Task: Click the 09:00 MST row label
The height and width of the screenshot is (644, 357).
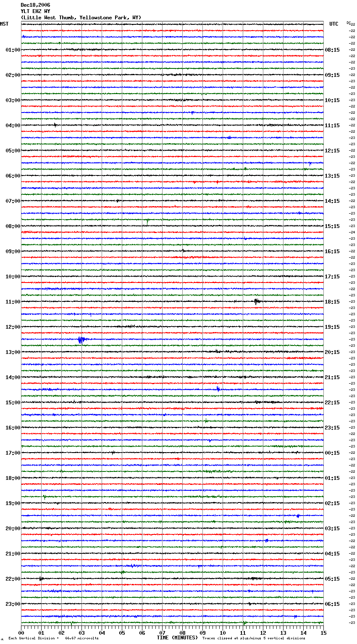Action: 13,251
